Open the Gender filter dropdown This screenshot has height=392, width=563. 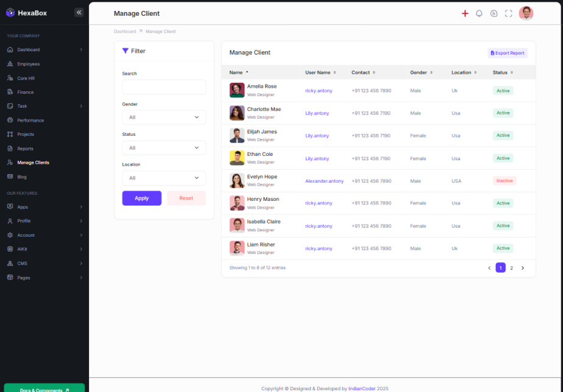[x=164, y=117]
